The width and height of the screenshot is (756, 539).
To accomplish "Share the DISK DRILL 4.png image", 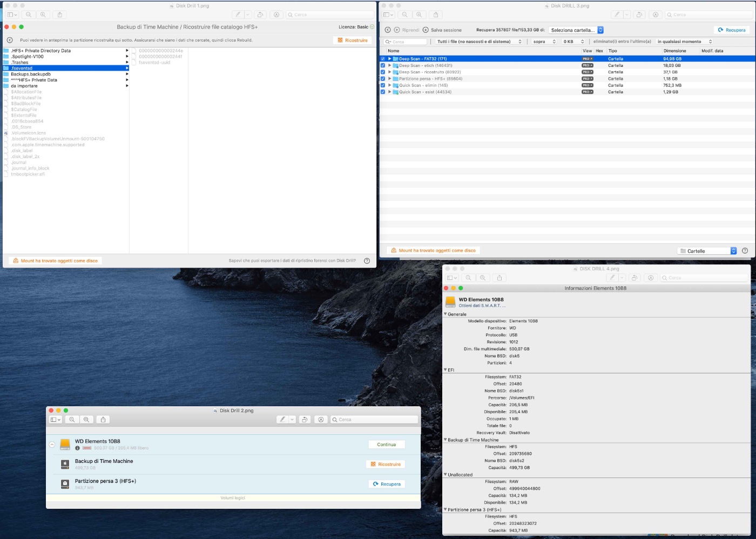I will pyautogui.click(x=500, y=277).
